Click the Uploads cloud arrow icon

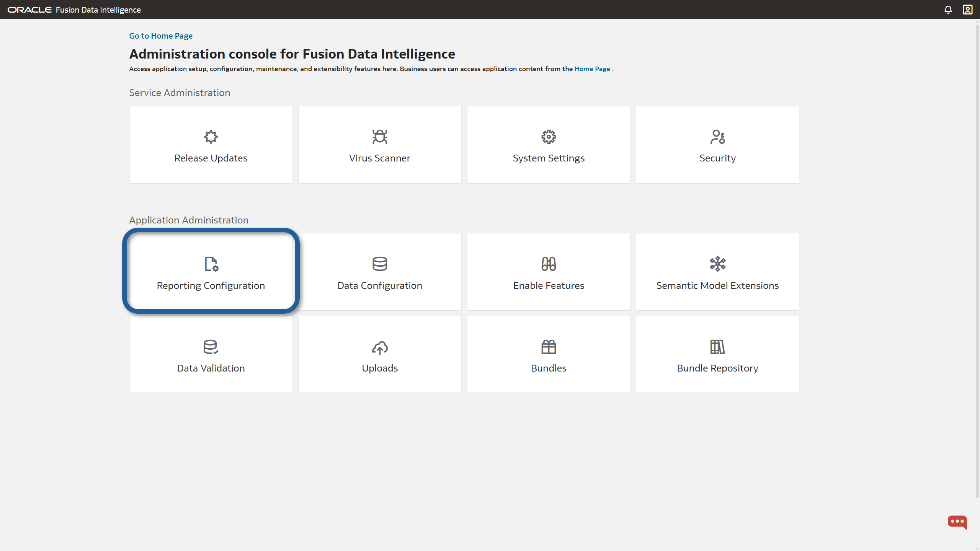[x=379, y=347]
